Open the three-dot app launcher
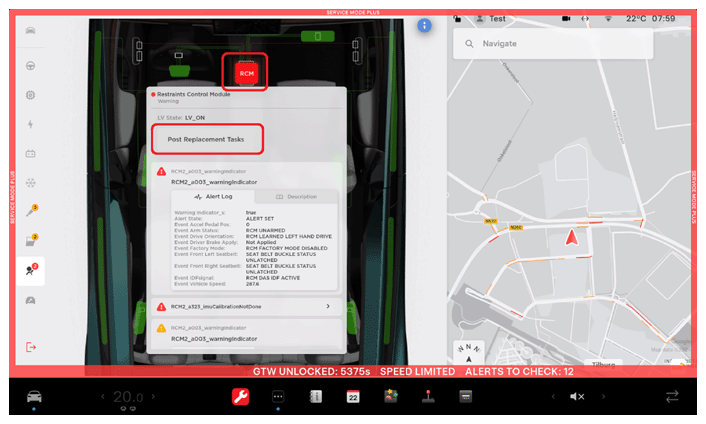 (279, 396)
